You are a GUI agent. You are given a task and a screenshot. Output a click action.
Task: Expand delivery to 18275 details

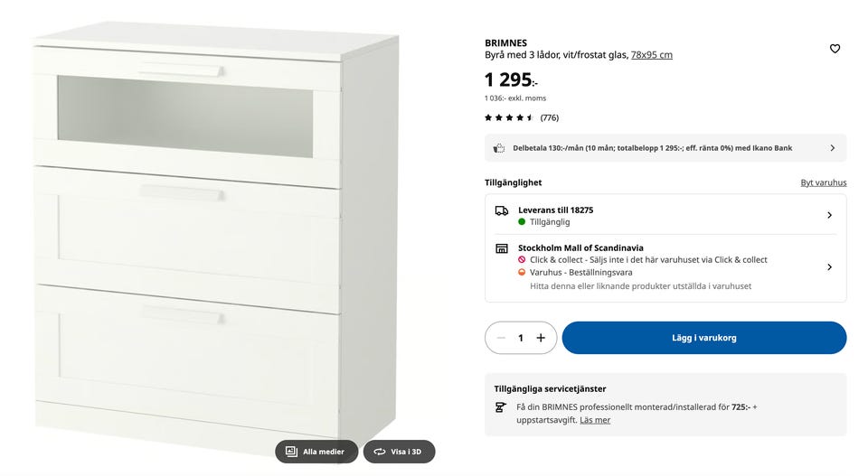pos(829,215)
